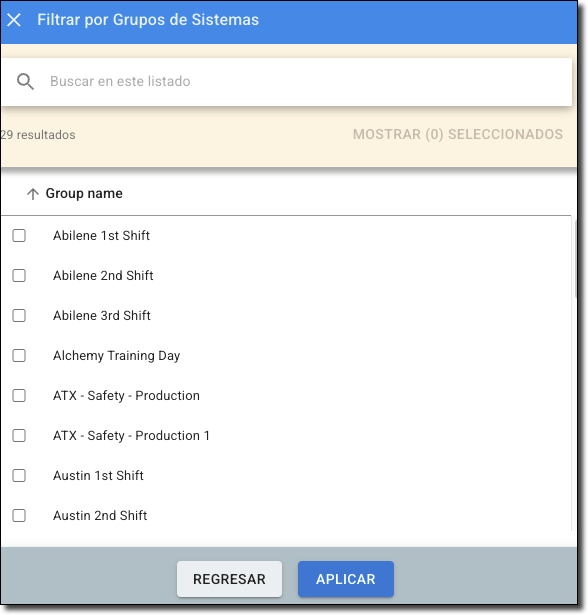Enable the ATX - Safety - Production checkbox
Viewport: 588px width, 615px height.
19,396
